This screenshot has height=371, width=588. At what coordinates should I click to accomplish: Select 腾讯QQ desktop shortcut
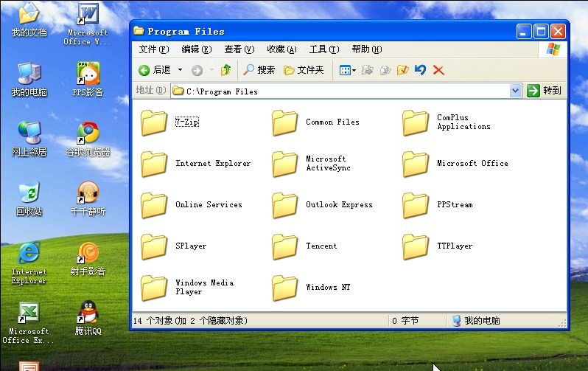[x=88, y=318]
